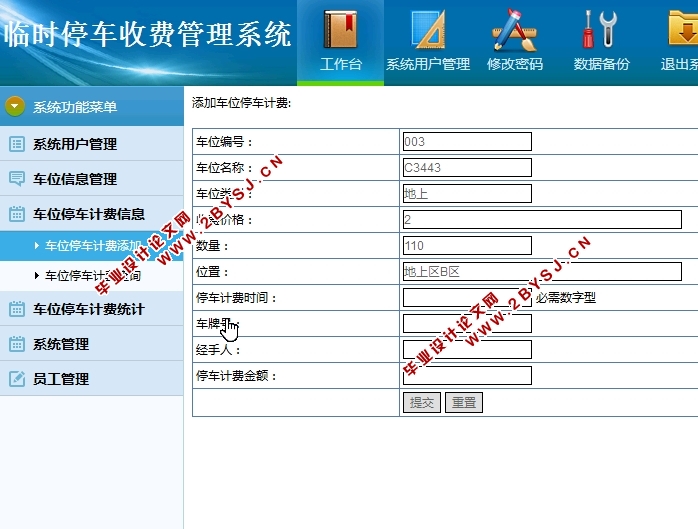Click the 提交 submit button
The height and width of the screenshot is (529, 698).
422,403
